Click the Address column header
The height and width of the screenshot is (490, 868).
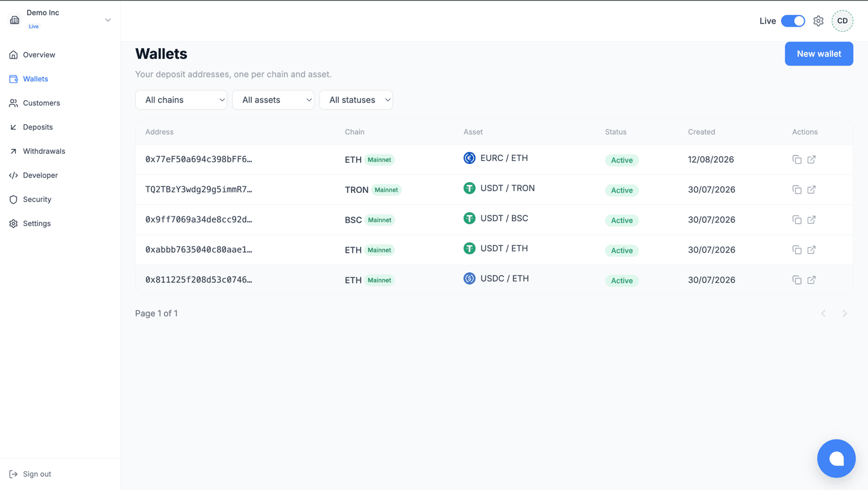pyautogui.click(x=159, y=132)
